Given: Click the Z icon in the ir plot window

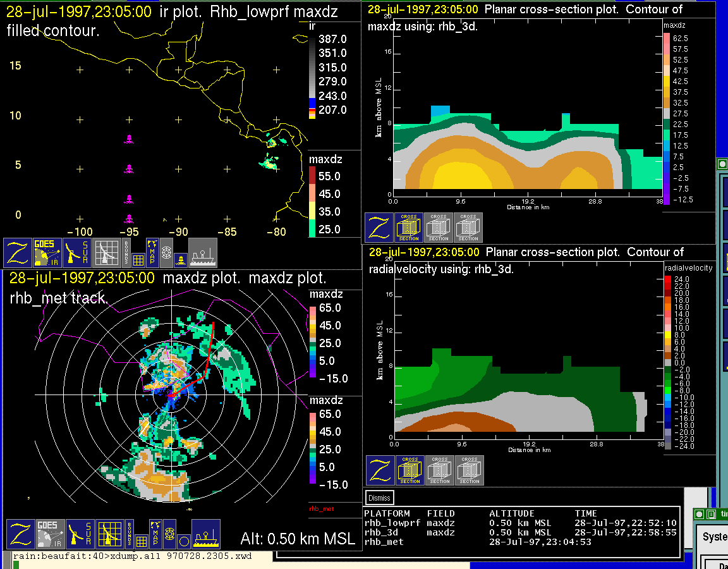Looking at the screenshot, I should pyautogui.click(x=18, y=252).
